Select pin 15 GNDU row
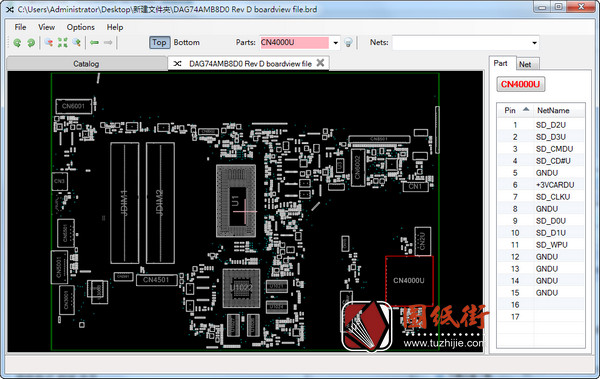The height and width of the screenshot is (379, 600). 541,293
